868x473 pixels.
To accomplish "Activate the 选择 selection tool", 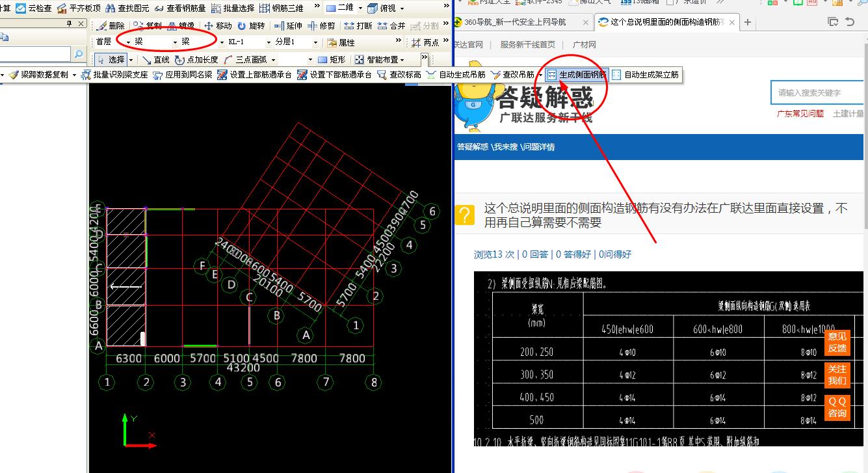I will pos(111,60).
